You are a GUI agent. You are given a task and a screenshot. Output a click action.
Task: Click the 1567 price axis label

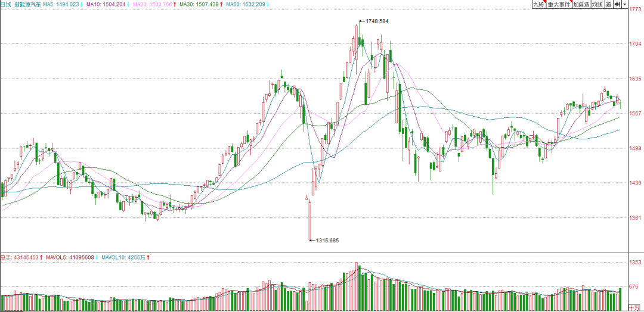point(636,114)
